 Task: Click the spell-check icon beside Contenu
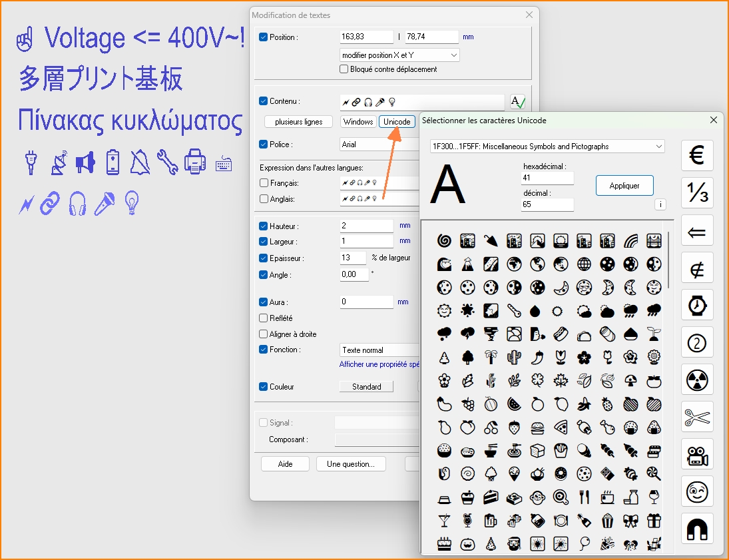pyautogui.click(x=517, y=102)
